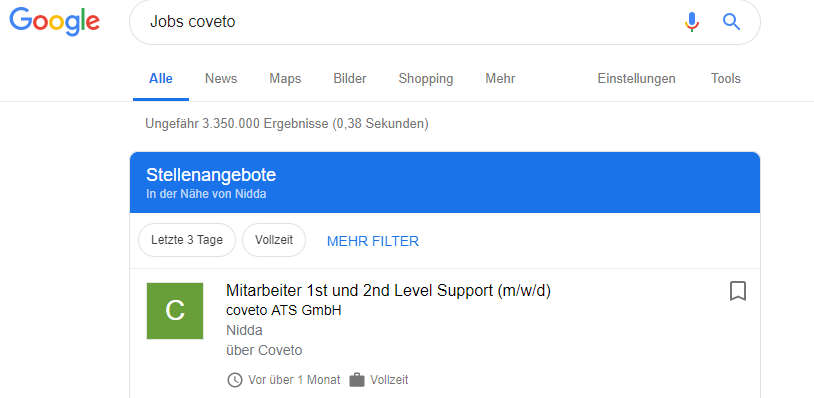Click the Stellenangebote blue header
The image size is (814, 398).
445,183
